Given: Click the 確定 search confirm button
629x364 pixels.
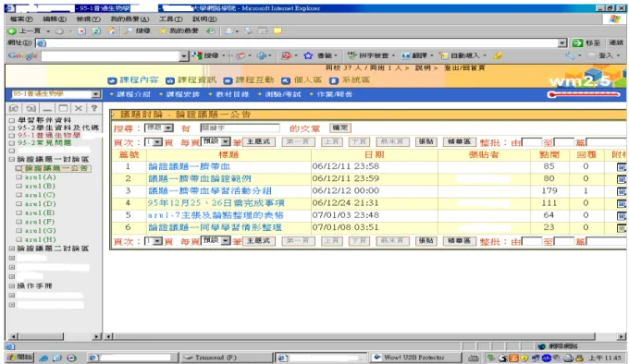Looking at the screenshot, I should click(340, 127).
